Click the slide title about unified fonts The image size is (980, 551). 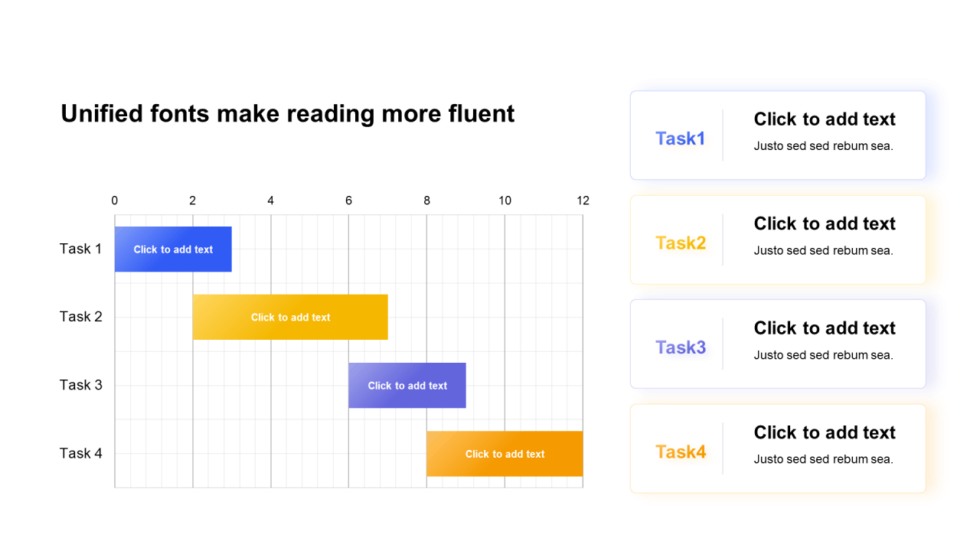coord(287,113)
